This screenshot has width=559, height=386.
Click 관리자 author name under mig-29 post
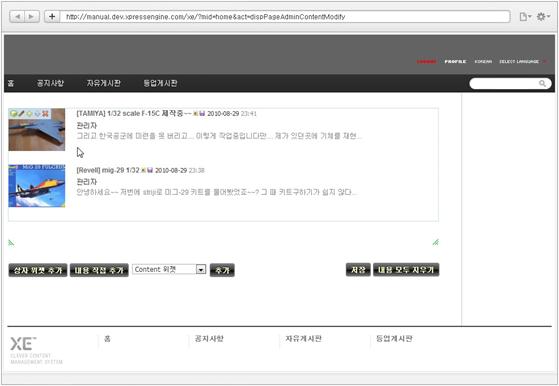tap(87, 182)
